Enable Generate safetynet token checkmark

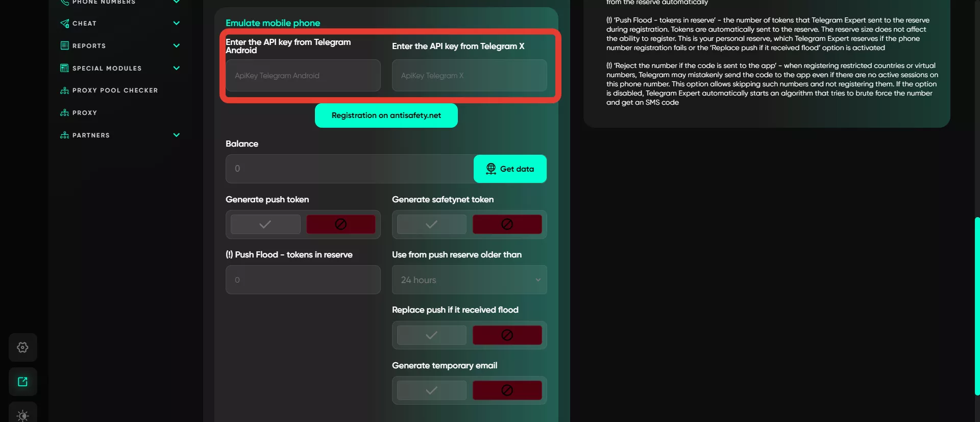pyautogui.click(x=432, y=224)
